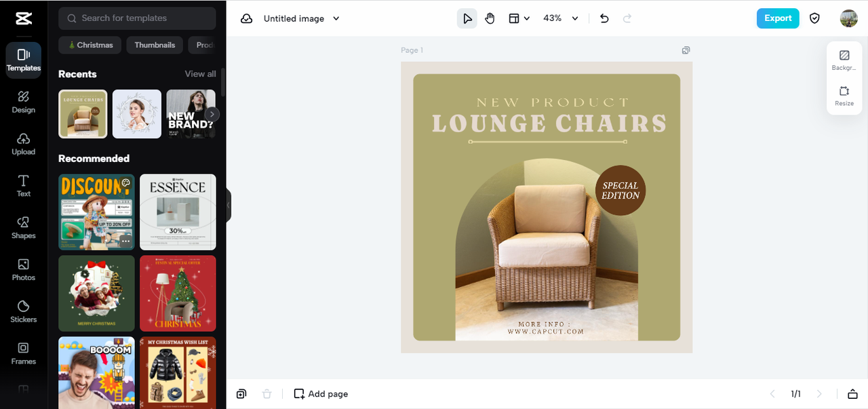
Task: Click the Add page button
Action: (x=321, y=394)
